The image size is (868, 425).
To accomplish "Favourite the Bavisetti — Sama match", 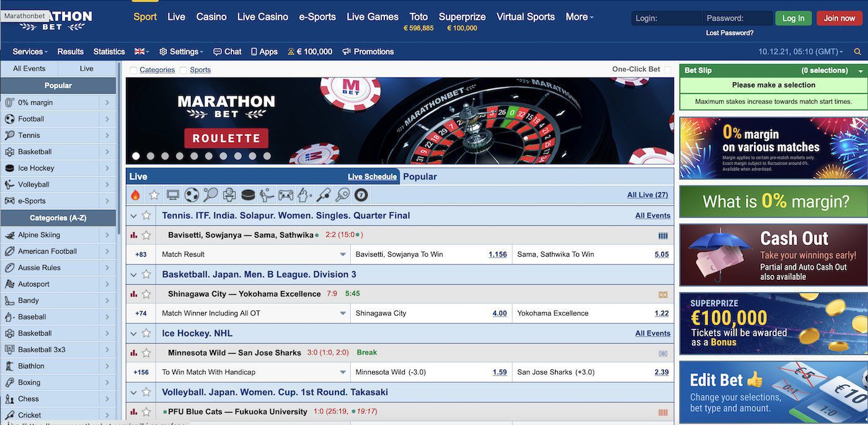I will coord(146,235).
